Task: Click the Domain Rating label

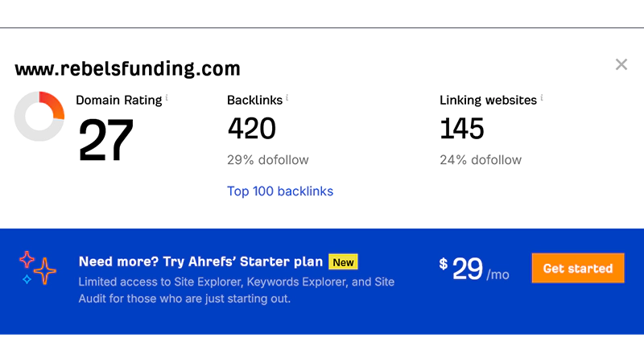Action: pos(119,101)
